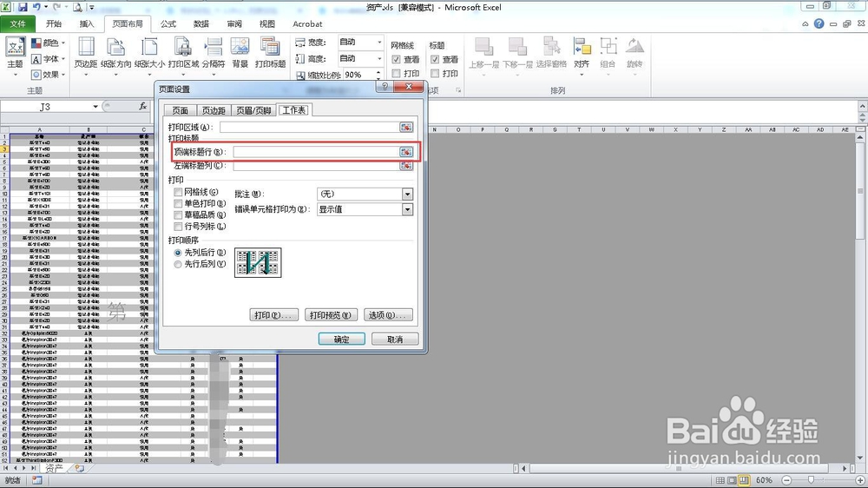Click the fx insert function icon
Viewport: 868px width, 488px height.
click(x=143, y=106)
